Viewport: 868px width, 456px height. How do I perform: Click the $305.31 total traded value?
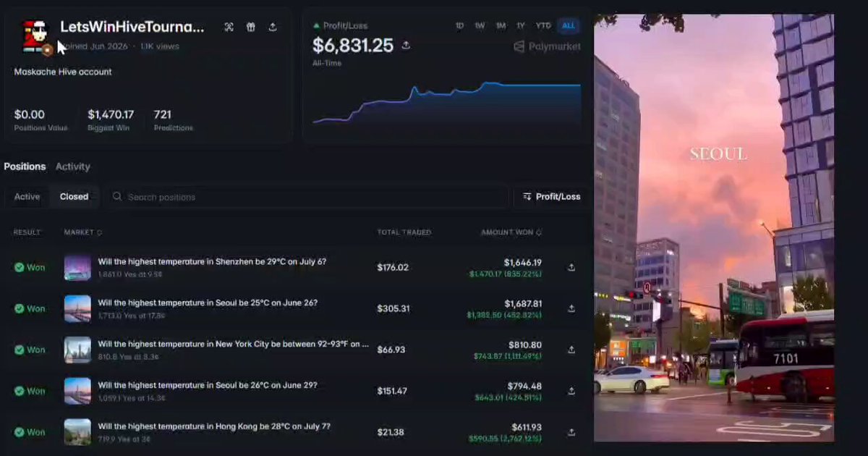pos(393,308)
